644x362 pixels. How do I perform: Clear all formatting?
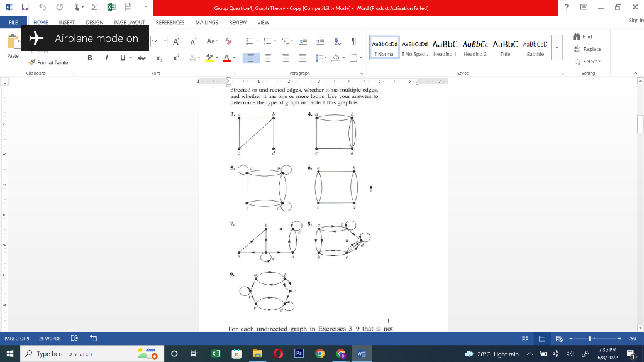pos(229,41)
